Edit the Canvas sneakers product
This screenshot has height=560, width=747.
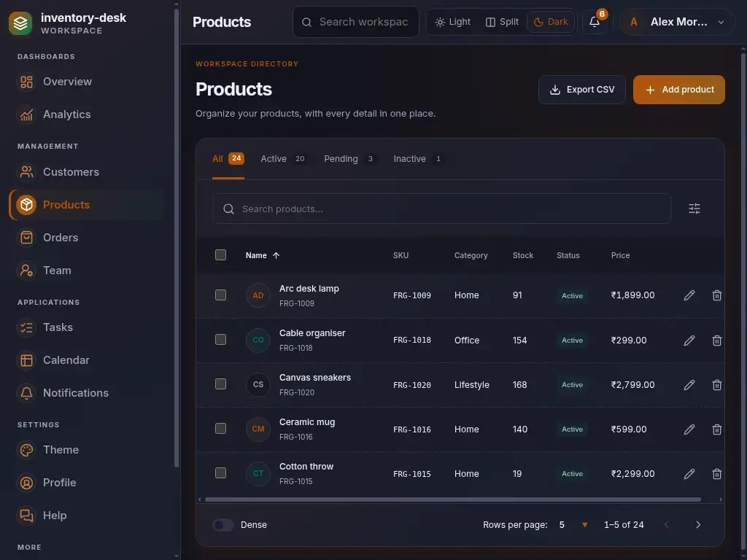pyautogui.click(x=689, y=385)
